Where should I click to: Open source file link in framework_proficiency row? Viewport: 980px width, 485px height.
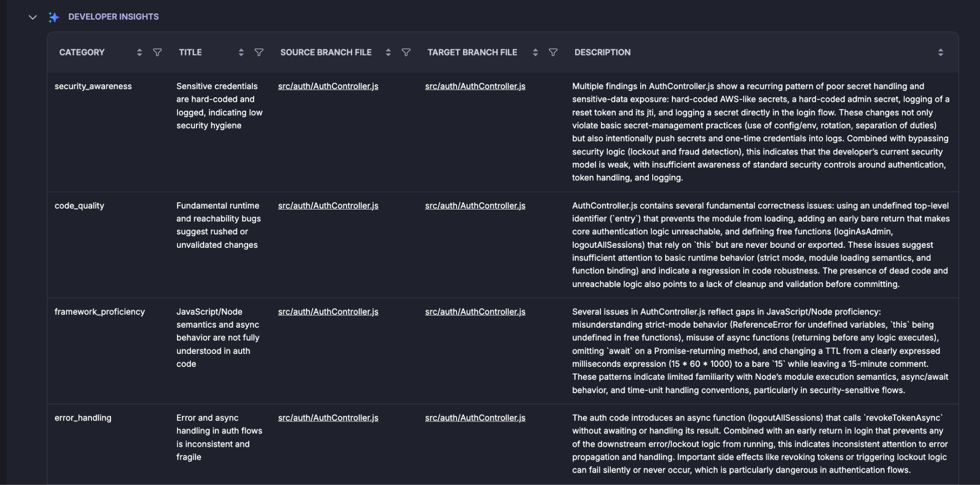pos(328,312)
